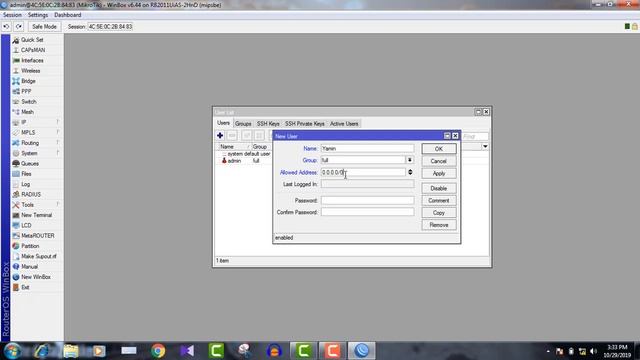Image resolution: width=640 pixels, height=360 pixels.
Task: Select the Users tab
Action: (x=223, y=123)
